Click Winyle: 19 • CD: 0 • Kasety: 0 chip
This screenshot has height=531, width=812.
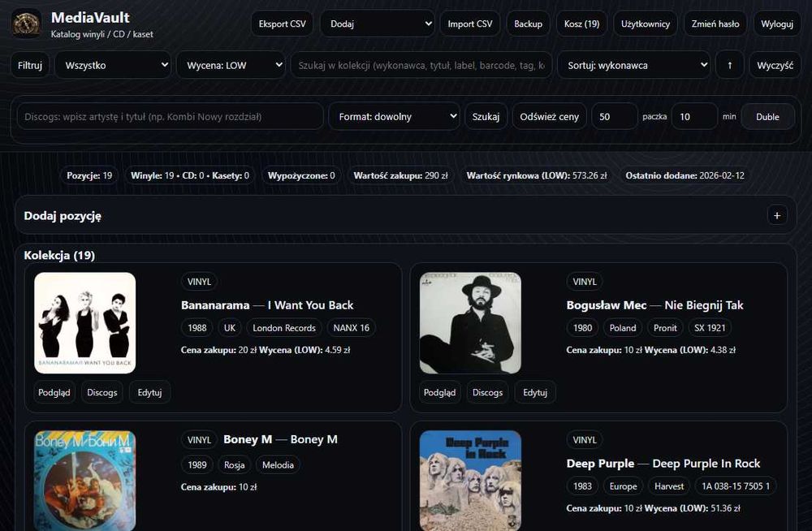coord(190,175)
